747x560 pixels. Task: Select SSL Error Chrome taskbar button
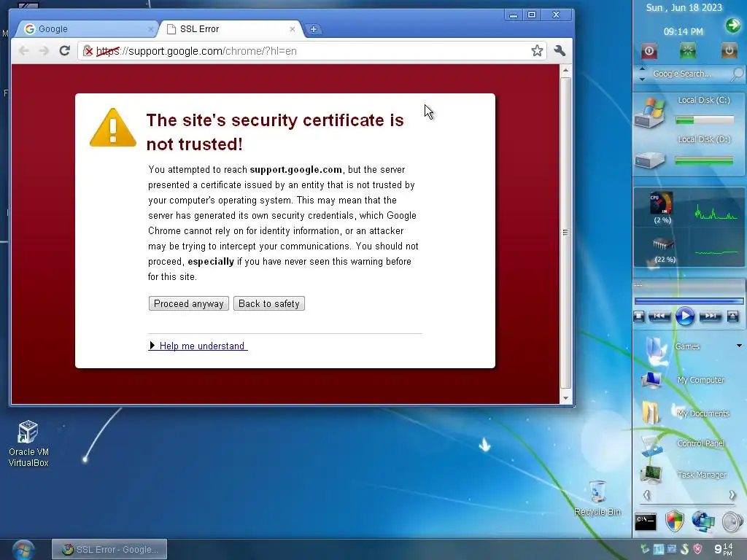pos(109,549)
